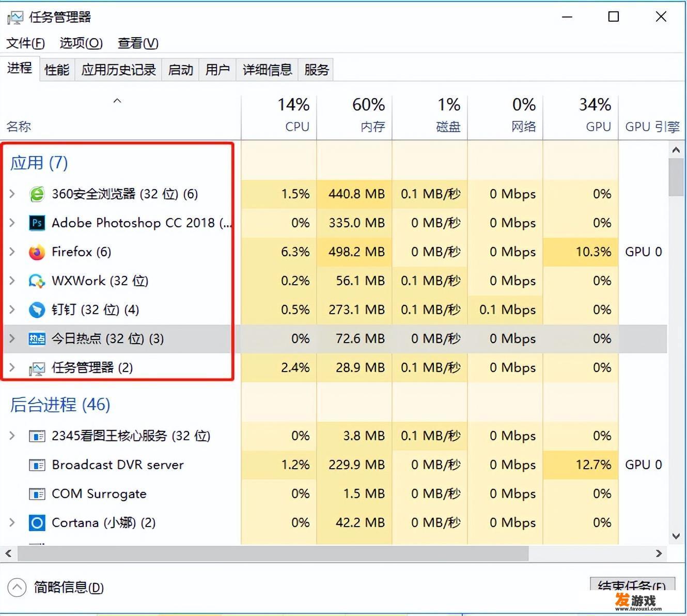This screenshot has width=687, height=616.
Task: Open the 文件(F) menu
Action: pos(25,43)
